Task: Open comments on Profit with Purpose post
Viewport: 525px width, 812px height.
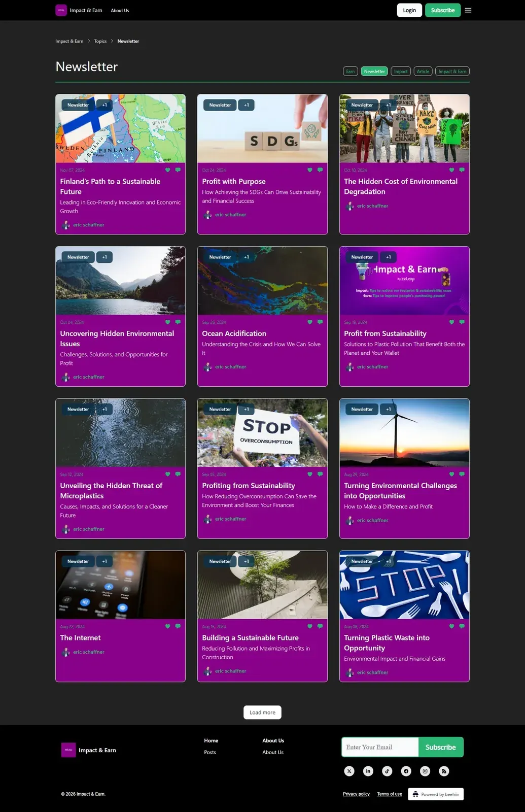Action: pyautogui.click(x=320, y=170)
